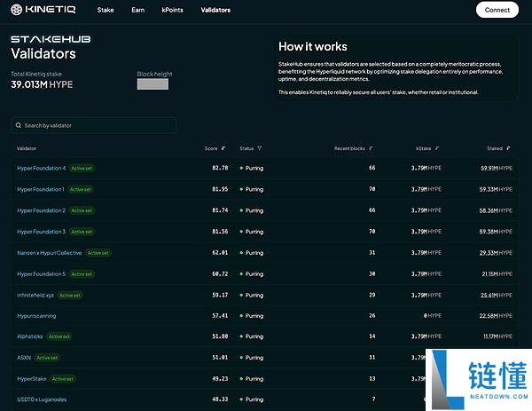
Task: Open Hypurrscanning validator link
Action: [36, 316]
